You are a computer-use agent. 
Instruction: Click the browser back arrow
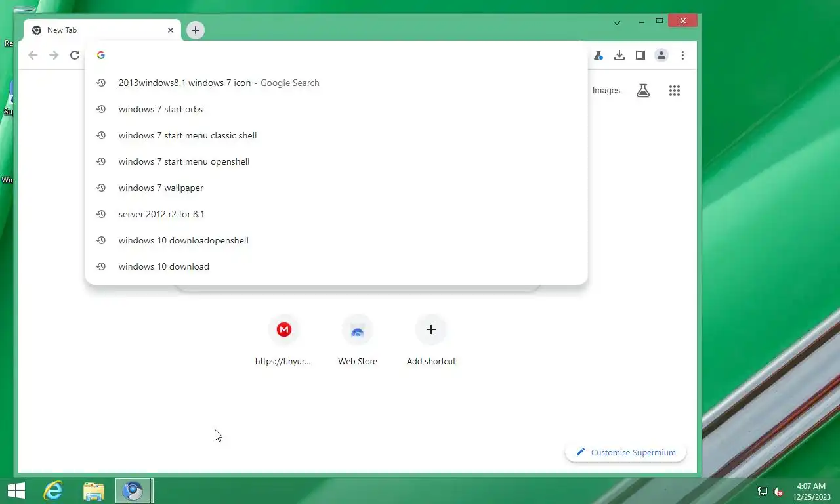[x=33, y=56]
